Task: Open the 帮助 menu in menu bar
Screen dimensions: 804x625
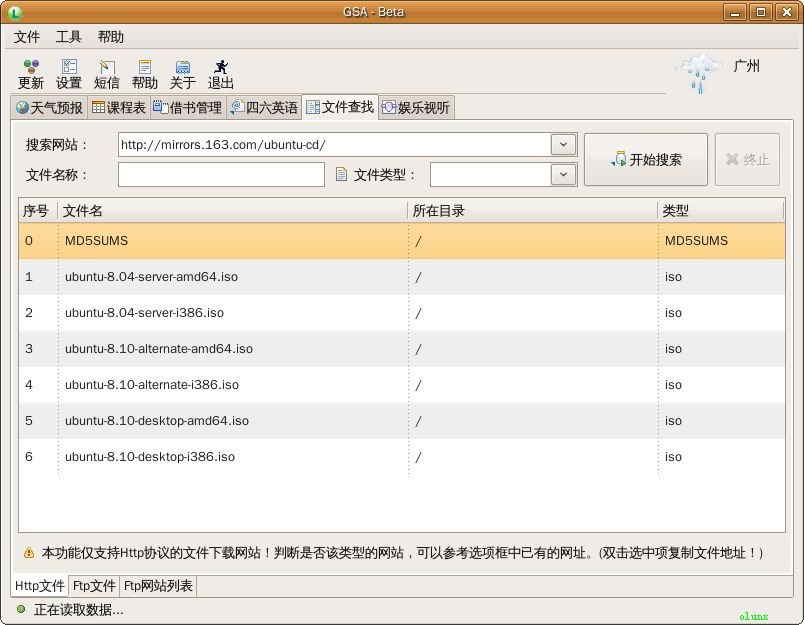Action: (111, 37)
